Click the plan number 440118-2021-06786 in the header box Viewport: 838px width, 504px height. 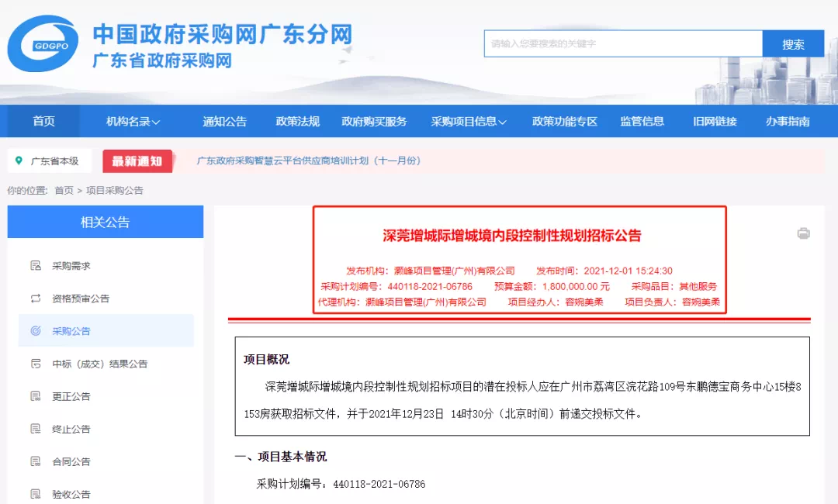[x=430, y=286]
